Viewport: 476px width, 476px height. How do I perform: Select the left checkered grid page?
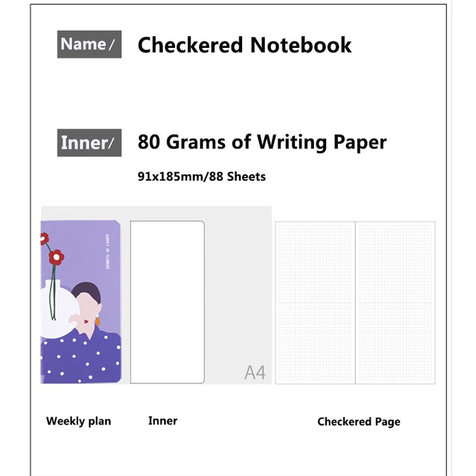coord(315,302)
